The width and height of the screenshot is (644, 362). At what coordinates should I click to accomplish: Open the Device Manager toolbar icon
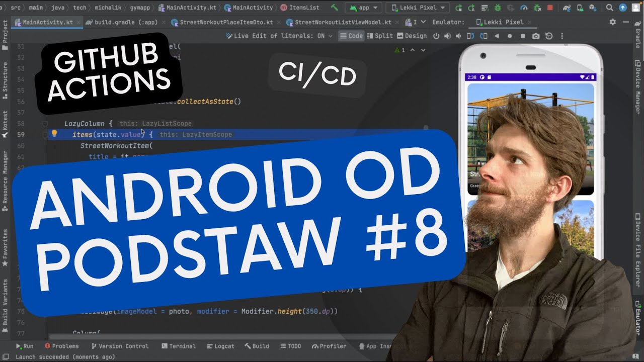(580, 8)
